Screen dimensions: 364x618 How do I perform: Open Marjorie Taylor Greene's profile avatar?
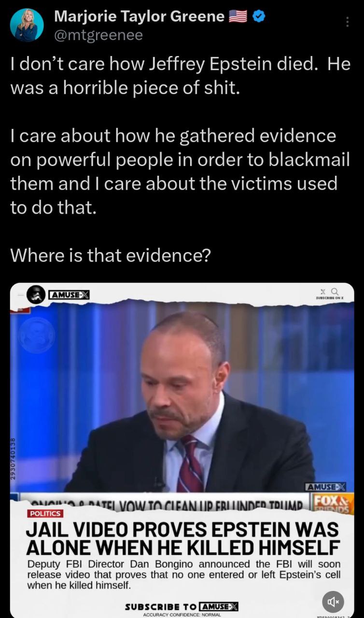coord(27,25)
